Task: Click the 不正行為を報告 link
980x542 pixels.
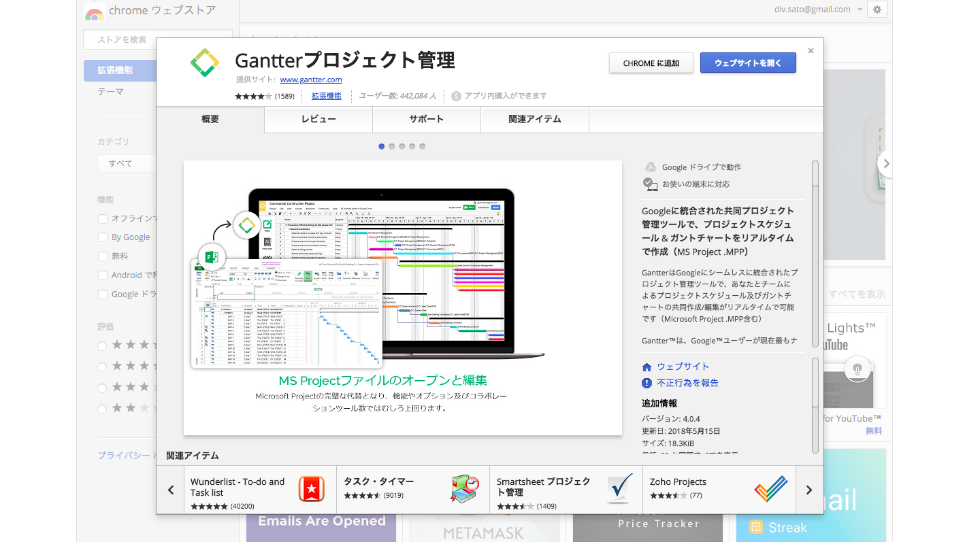Action: (x=687, y=383)
